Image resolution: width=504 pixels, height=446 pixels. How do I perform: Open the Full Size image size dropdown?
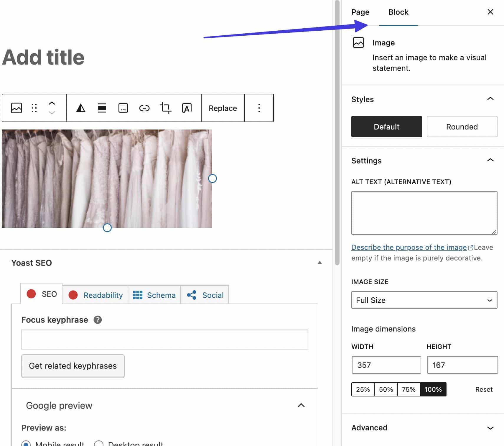point(424,300)
